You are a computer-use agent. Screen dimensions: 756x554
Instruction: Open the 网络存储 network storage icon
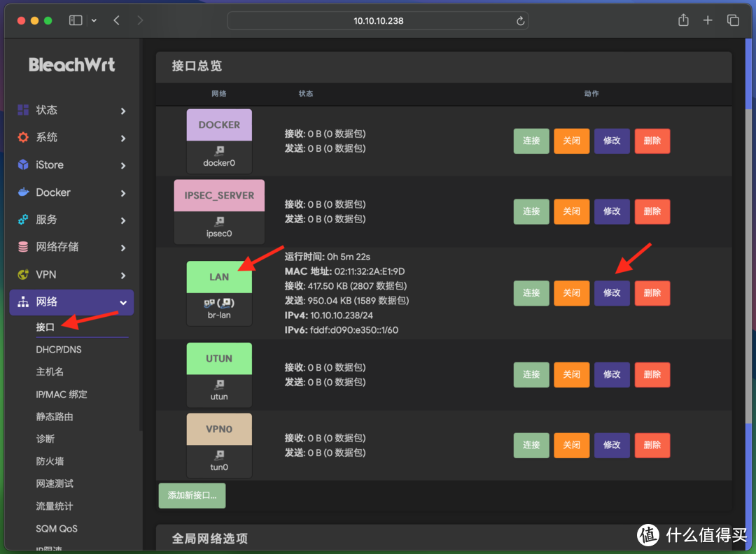point(24,247)
